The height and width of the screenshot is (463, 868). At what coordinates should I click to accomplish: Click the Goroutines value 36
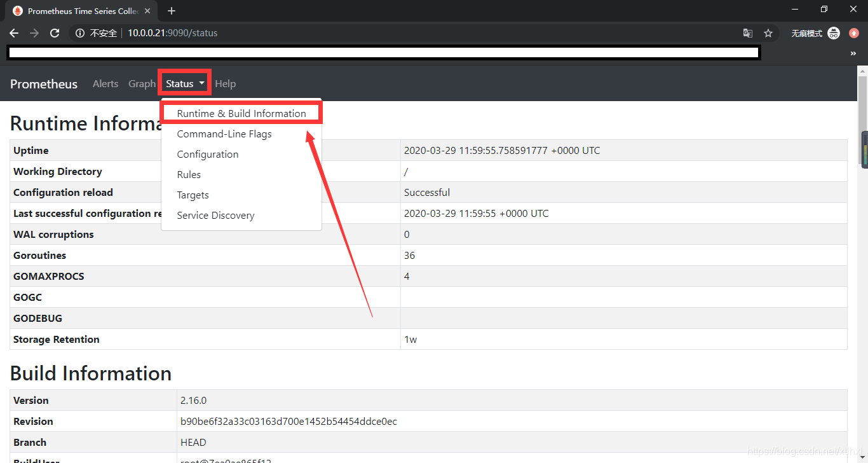tap(409, 255)
